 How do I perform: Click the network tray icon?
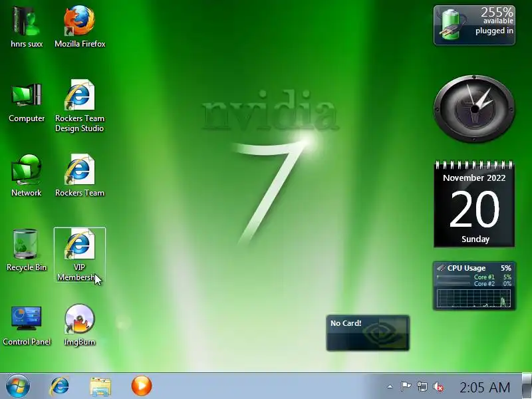pos(422,386)
